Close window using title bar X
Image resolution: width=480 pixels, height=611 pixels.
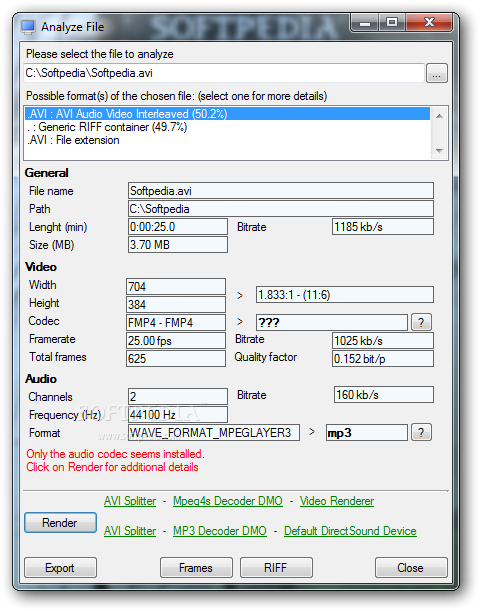[x=429, y=23]
